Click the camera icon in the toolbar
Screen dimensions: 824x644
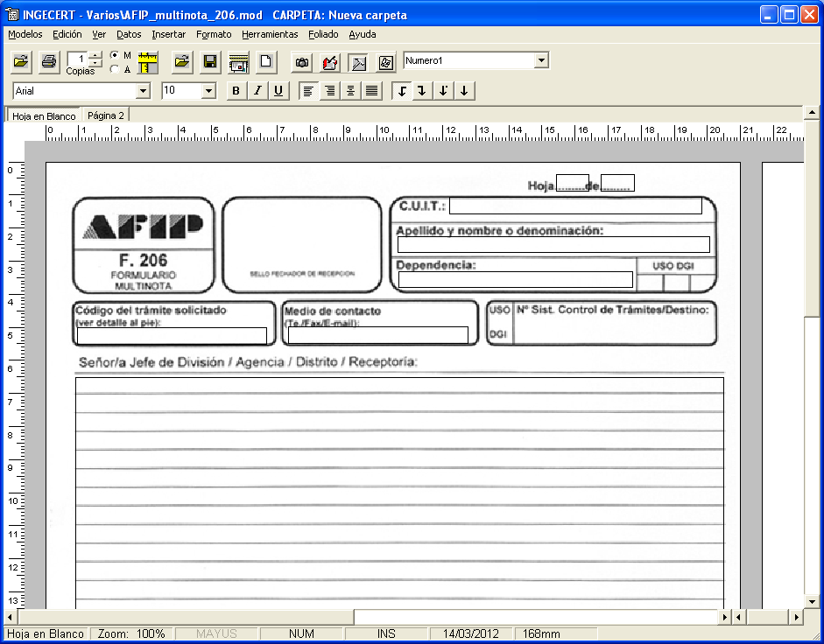[301, 62]
